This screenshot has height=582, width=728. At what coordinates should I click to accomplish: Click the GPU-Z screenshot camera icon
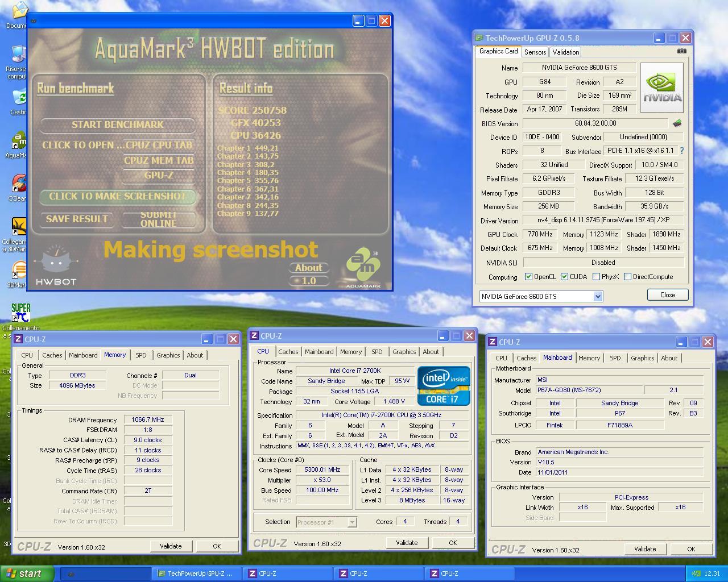681,51
